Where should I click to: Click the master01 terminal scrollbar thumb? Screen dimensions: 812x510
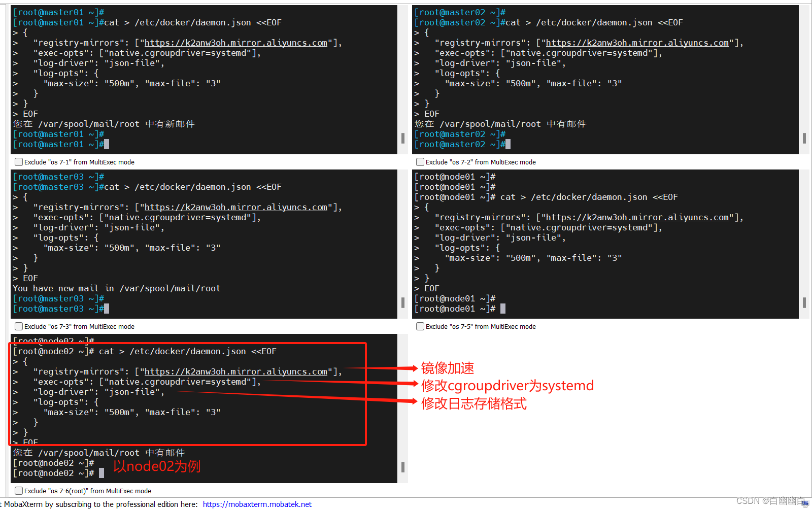click(403, 138)
